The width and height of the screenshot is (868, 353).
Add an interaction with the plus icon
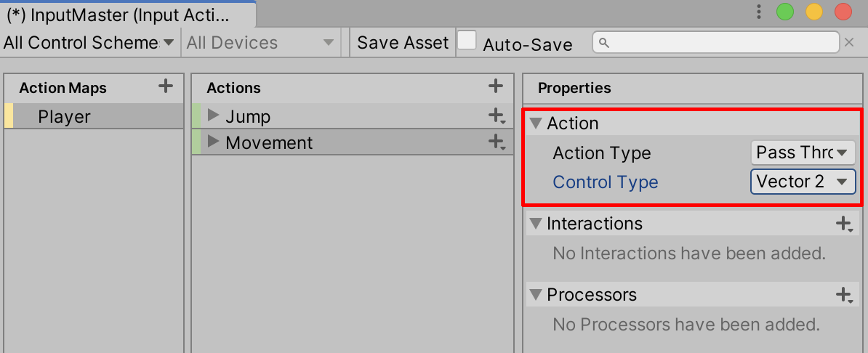[x=843, y=224]
